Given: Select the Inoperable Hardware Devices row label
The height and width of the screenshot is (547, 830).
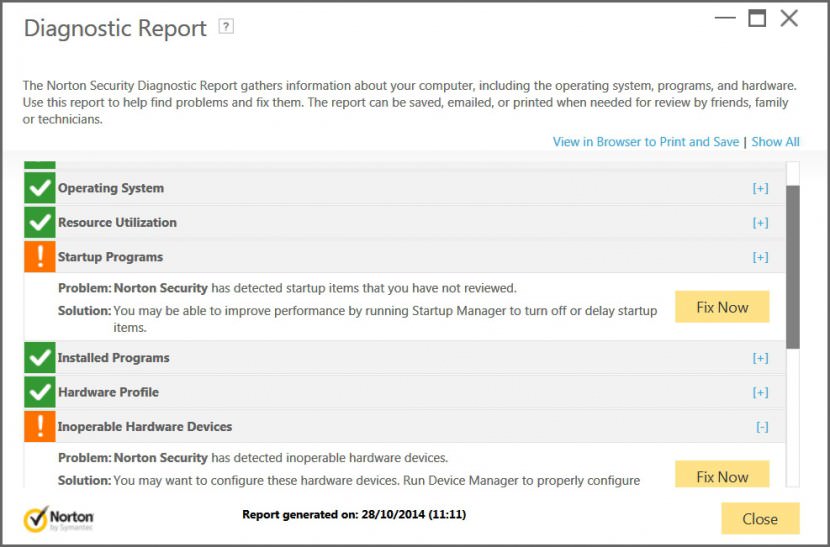Looking at the screenshot, I should coord(145,427).
